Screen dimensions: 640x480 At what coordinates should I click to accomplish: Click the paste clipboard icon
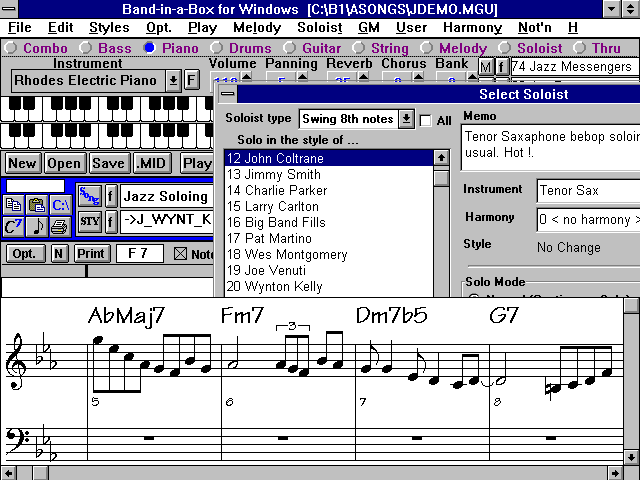(x=37, y=205)
